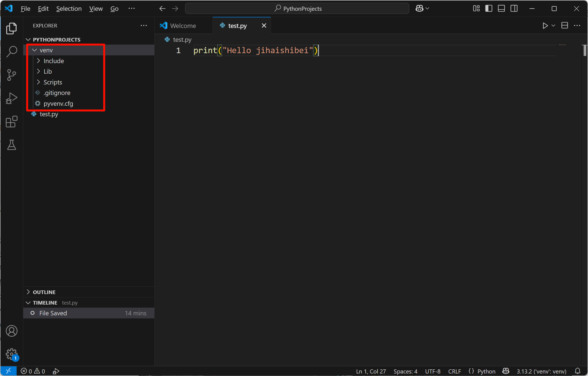The image size is (588, 376).
Task: Switch to the Welcome tab
Action: 183,26
